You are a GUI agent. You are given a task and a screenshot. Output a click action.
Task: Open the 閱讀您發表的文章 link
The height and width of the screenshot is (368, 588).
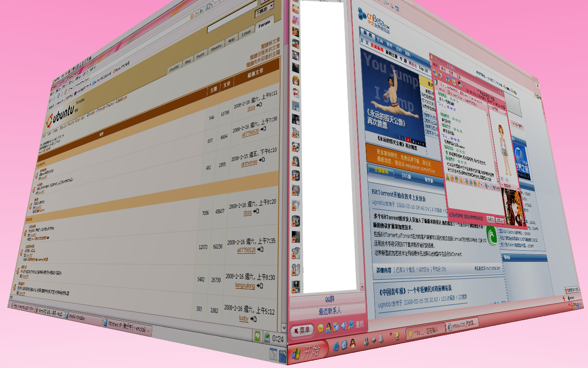[265, 52]
